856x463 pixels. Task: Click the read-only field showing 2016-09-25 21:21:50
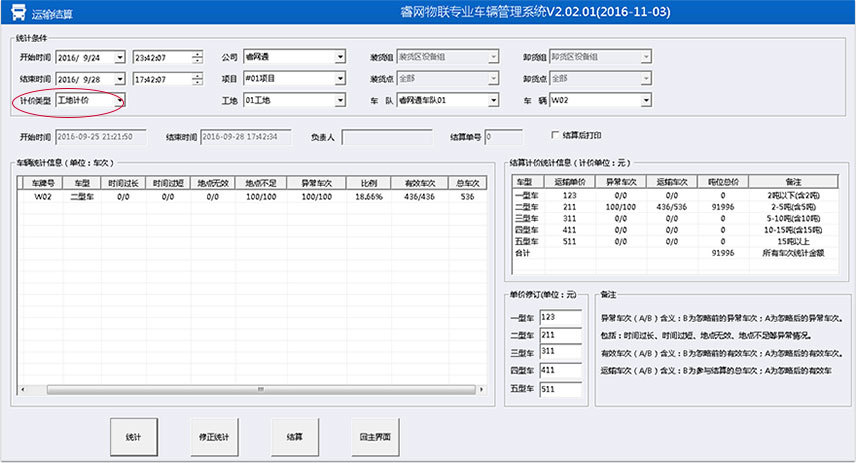101,137
